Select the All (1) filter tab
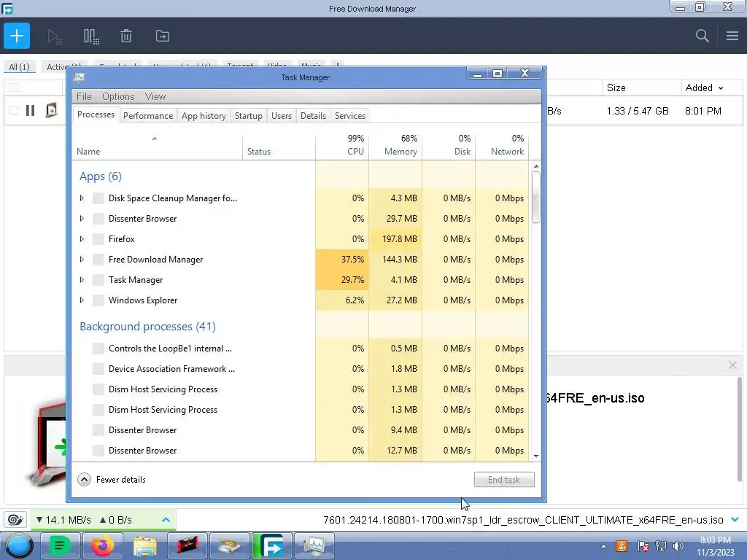747x560 pixels. (19, 67)
